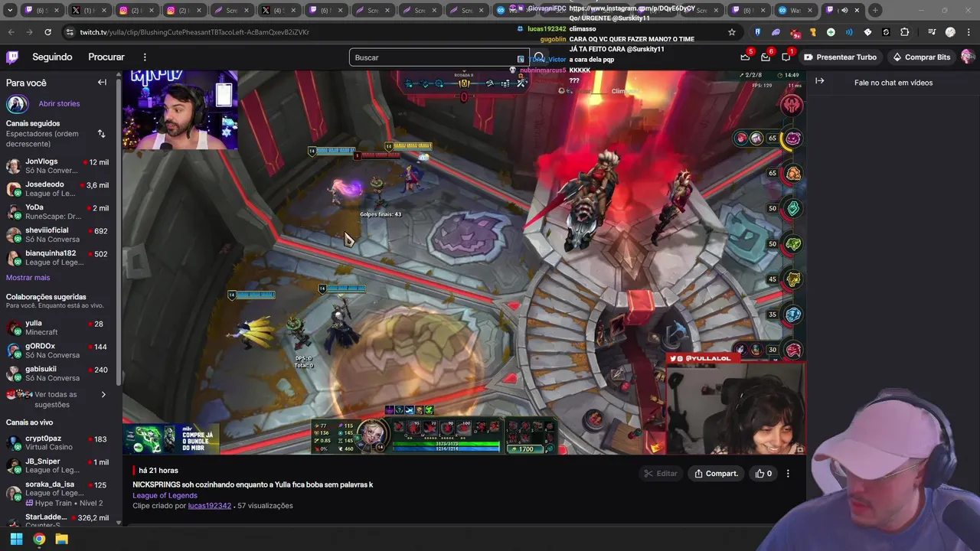Go to the Procurar tab
Image resolution: width=980 pixels, height=551 pixels.
click(106, 57)
